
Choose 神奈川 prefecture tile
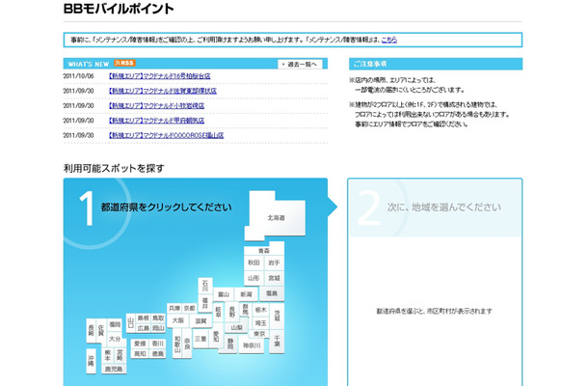pyautogui.click(x=252, y=345)
